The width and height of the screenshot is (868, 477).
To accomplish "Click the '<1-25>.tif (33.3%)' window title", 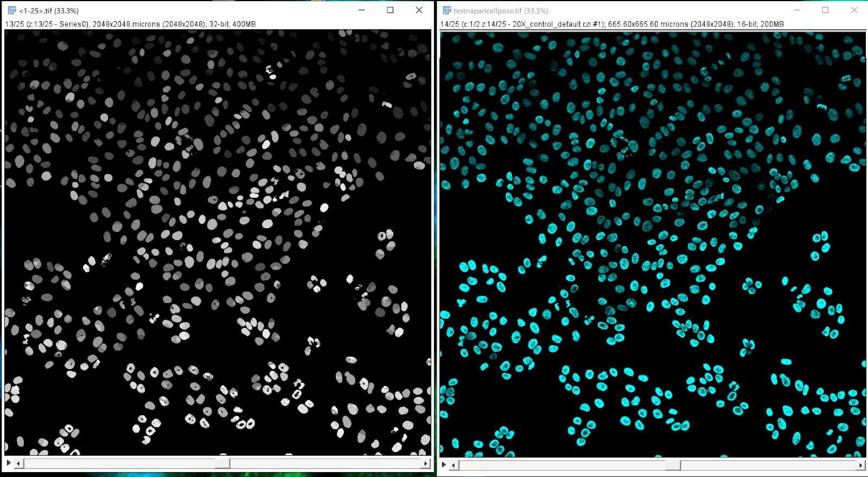I will [x=49, y=11].
